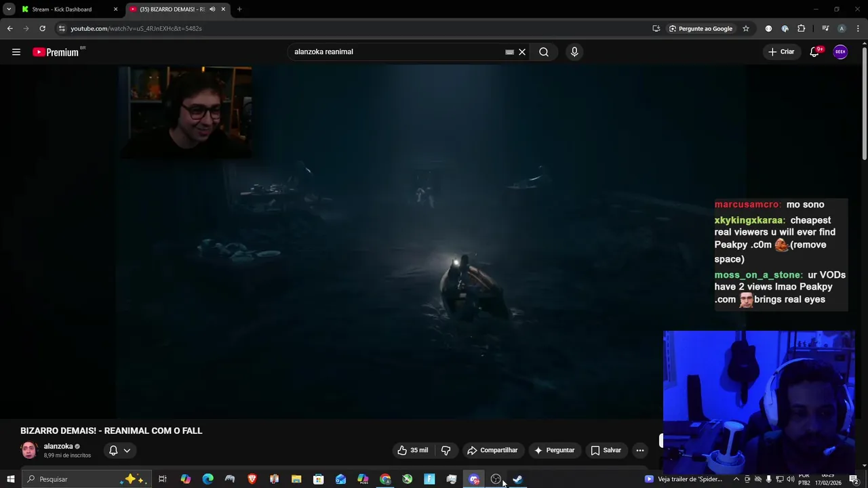Open Chrome three-dot menu
Viewport: 868px width, 488px height.
[x=857, y=28]
